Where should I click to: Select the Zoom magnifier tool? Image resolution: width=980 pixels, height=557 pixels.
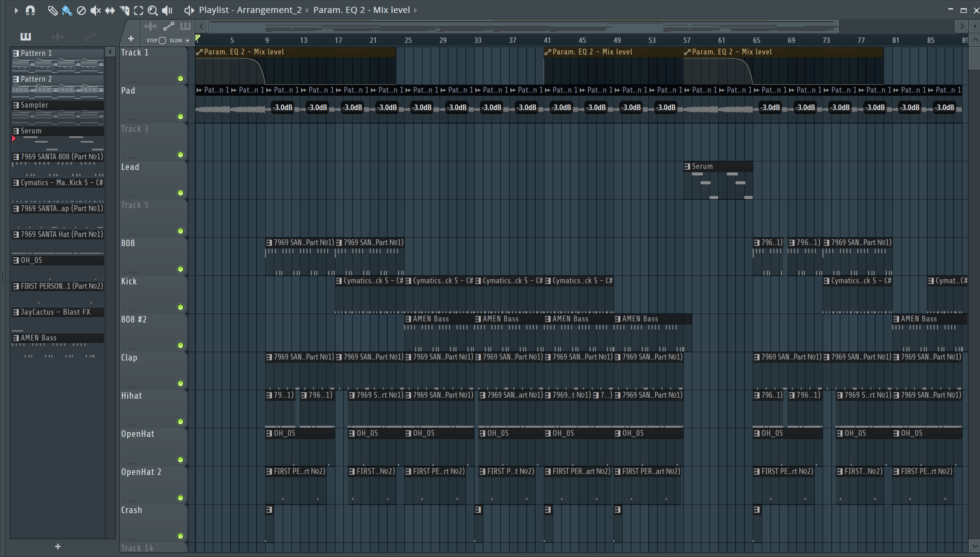(x=152, y=10)
